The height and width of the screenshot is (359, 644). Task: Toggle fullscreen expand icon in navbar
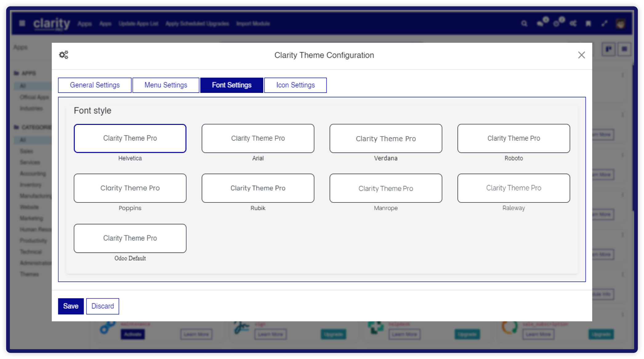pyautogui.click(x=604, y=23)
